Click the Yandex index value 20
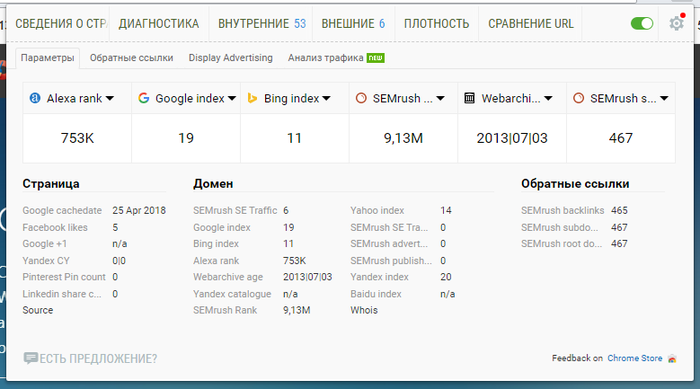Image resolution: width=700 pixels, height=389 pixels. [446, 277]
